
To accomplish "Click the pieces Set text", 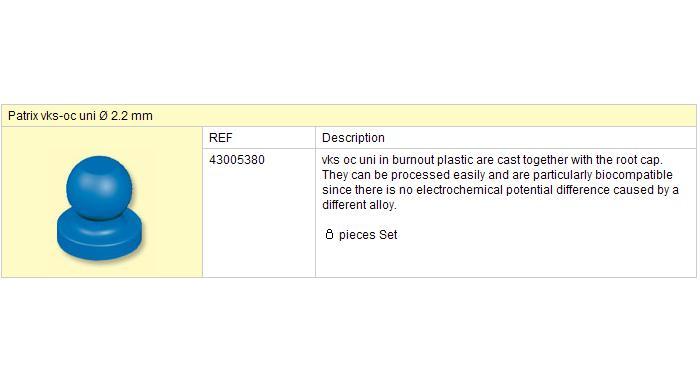I will pyautogui.click(x=368, y=235).
